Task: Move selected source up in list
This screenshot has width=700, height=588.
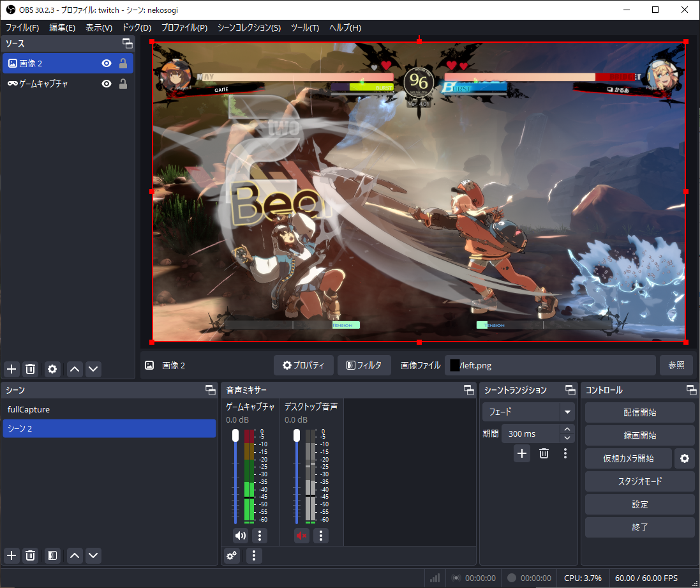Action: click(75, 368)
